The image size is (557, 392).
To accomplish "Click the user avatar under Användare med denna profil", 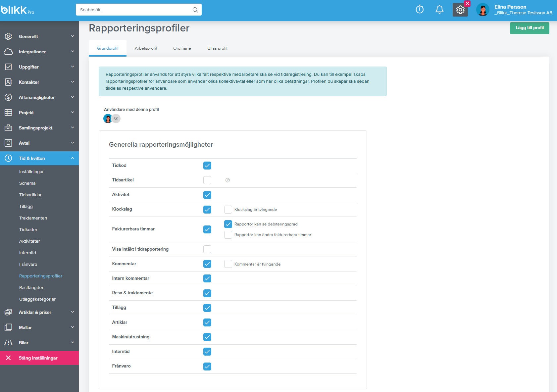I will click(x=108, y=119).
